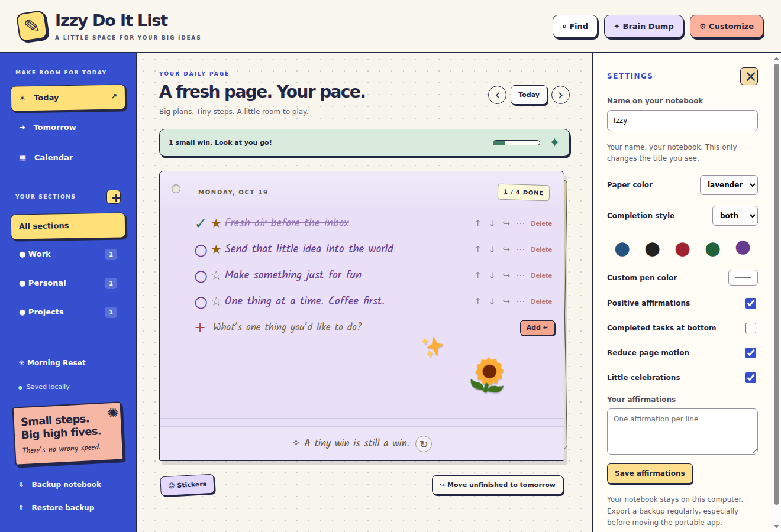Viewport: 781px width, 532px height.
Task: Open the Stickers picker
Action: pyautogui.click(x=188, y=485)
